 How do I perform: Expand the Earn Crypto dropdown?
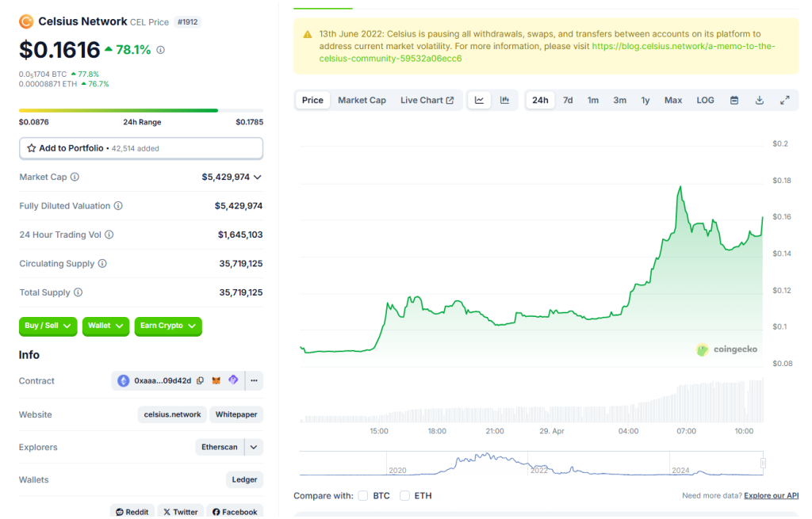point(168,326)
